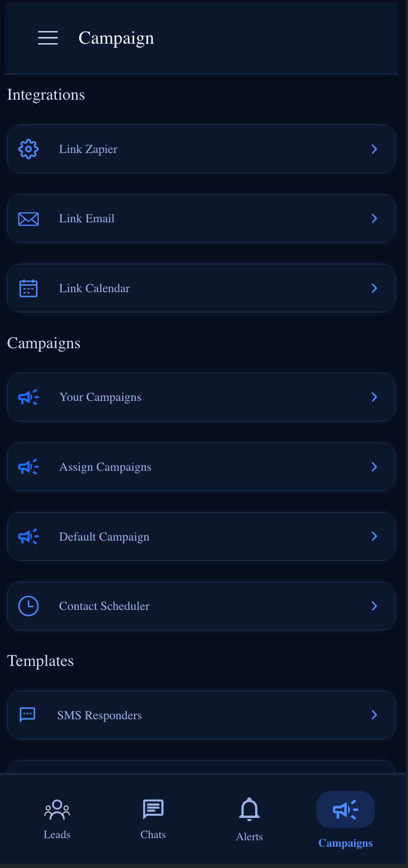Click the Link Calendar icon
The height and width of the screenshot is (868, 408).
pos(29,288)
